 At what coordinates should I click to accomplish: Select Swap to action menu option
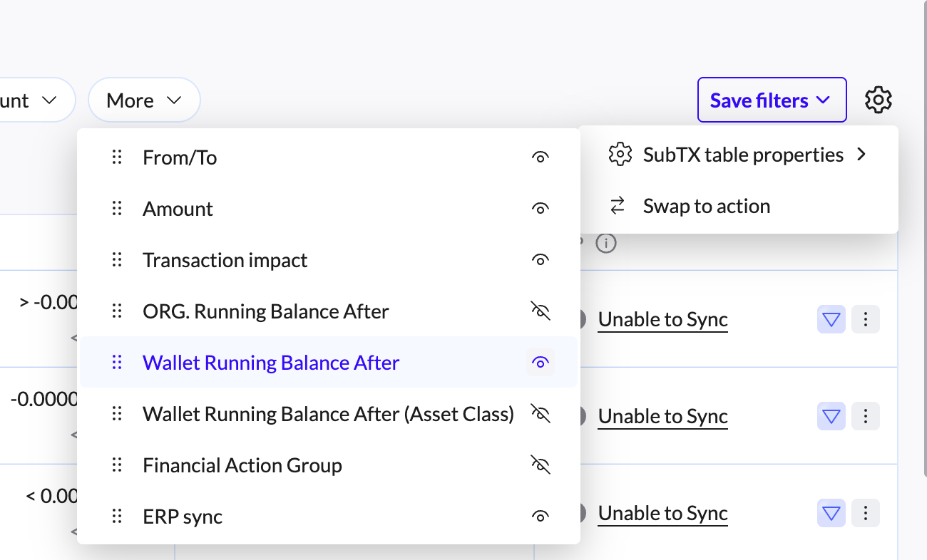(x=706, y=206)
